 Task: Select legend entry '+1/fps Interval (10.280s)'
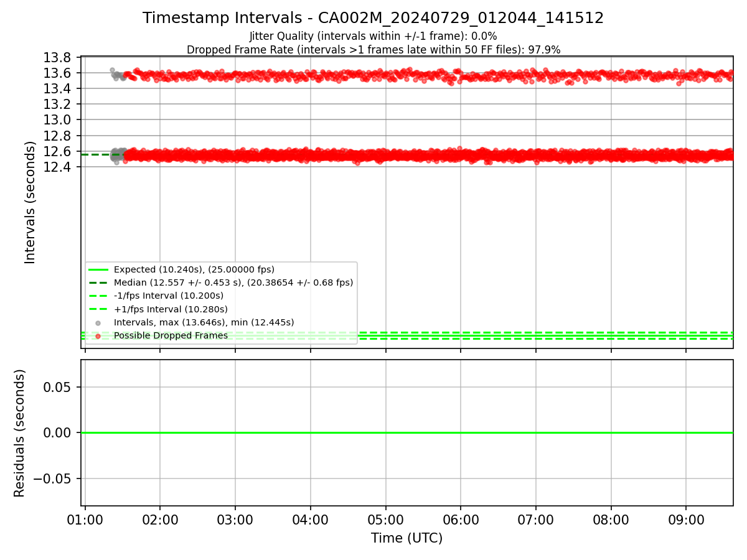click(171, 309)
